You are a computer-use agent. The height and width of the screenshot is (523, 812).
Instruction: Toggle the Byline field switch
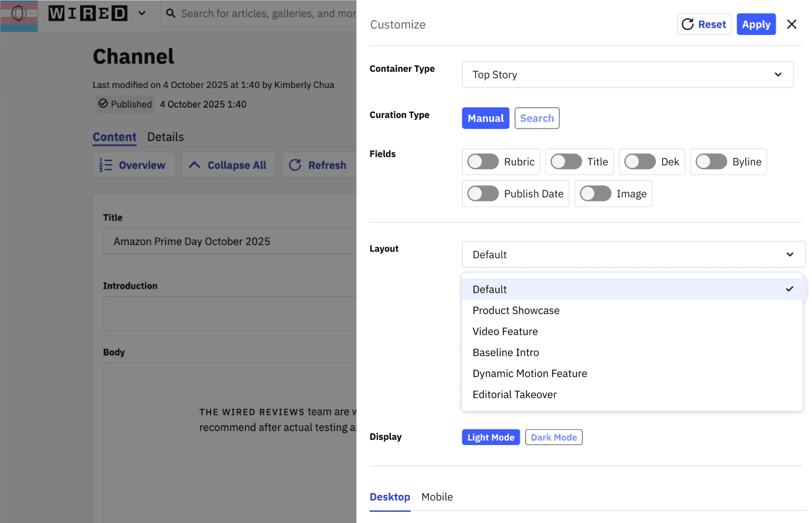coord(711,162)
